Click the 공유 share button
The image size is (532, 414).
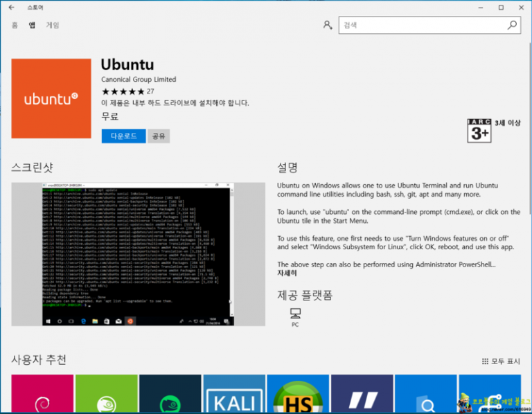pos(159,136)
